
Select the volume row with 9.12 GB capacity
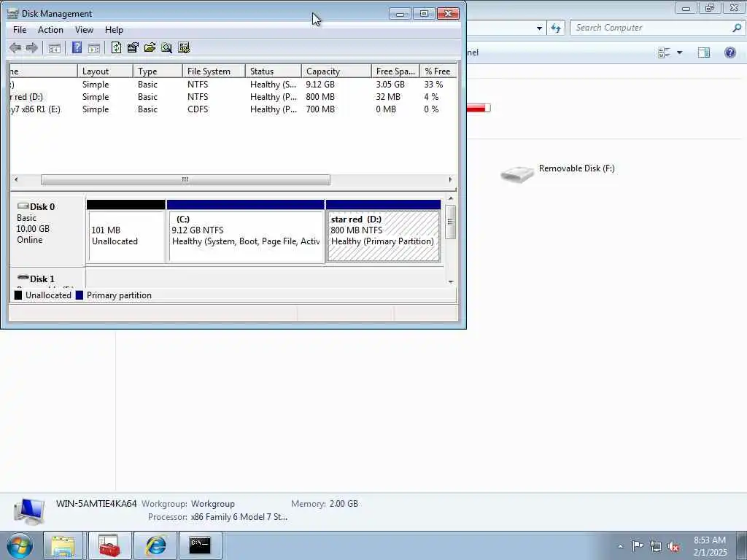pyautogui.click(x=233, y=85)
